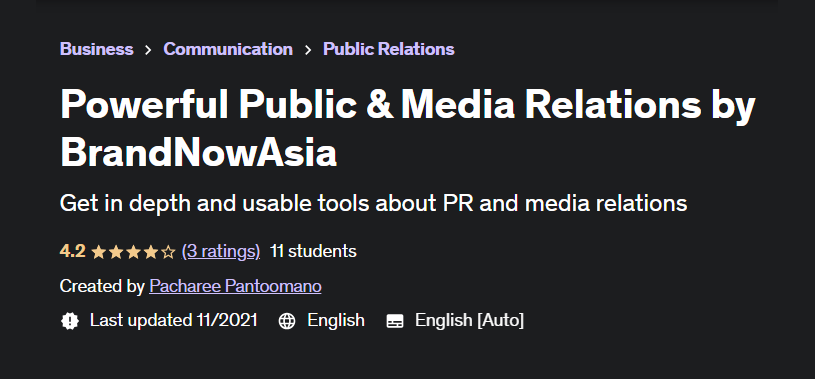Click the chevron after Communication
815x379 pixels.
click(x=308, y=50)
